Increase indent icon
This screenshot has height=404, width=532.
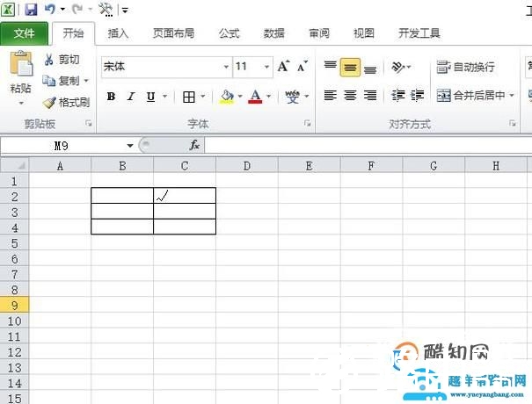pos(417,96)
